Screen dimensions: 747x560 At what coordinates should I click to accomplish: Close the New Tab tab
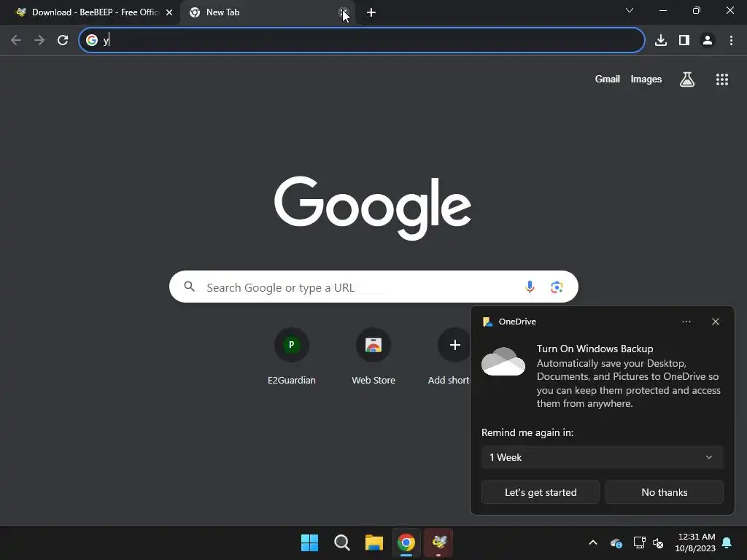tap(344, 12)
